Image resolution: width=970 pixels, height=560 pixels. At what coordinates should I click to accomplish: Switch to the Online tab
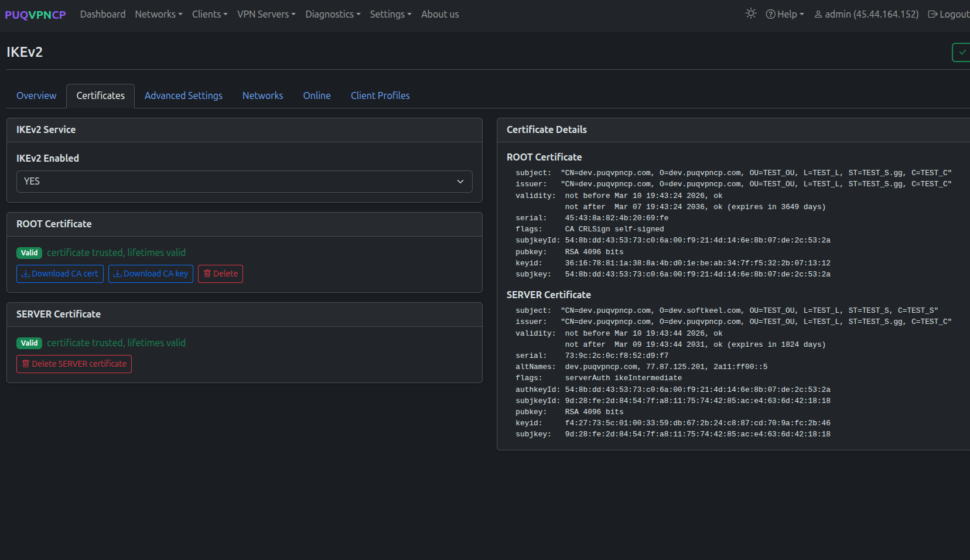[317, 95]
